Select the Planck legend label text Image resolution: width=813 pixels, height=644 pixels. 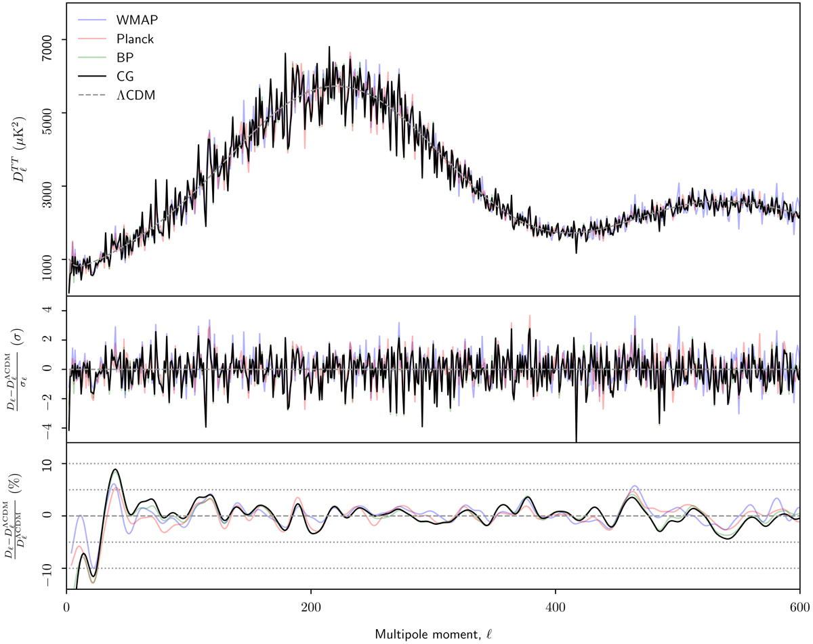[x=135, y=39]
